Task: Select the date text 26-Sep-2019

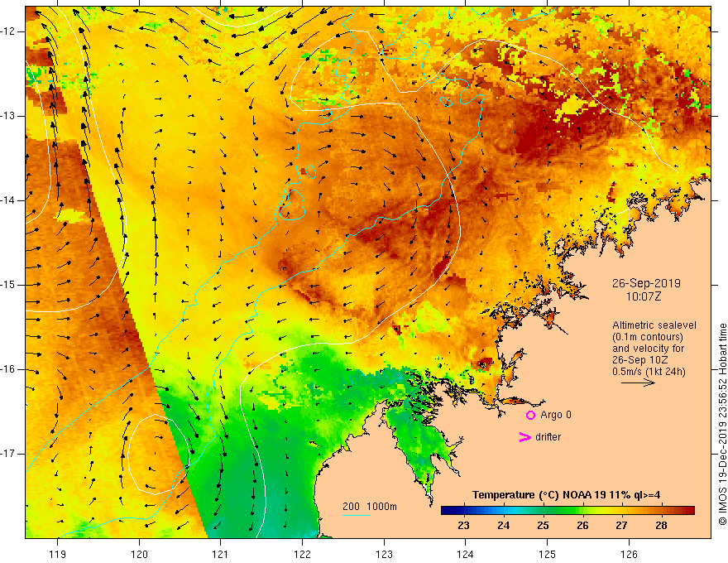Action: (x=646, y=283)
